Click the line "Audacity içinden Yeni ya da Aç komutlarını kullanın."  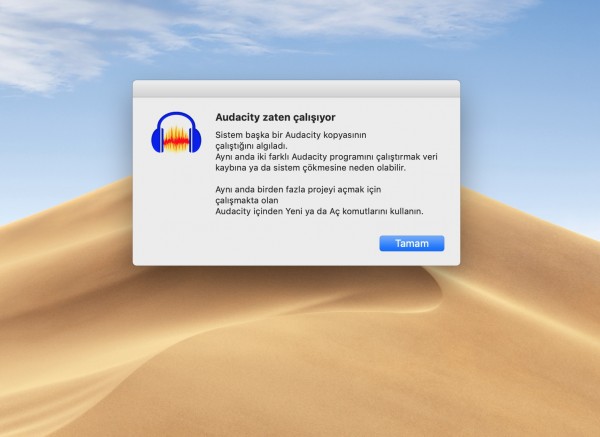(x=319, y=211)
